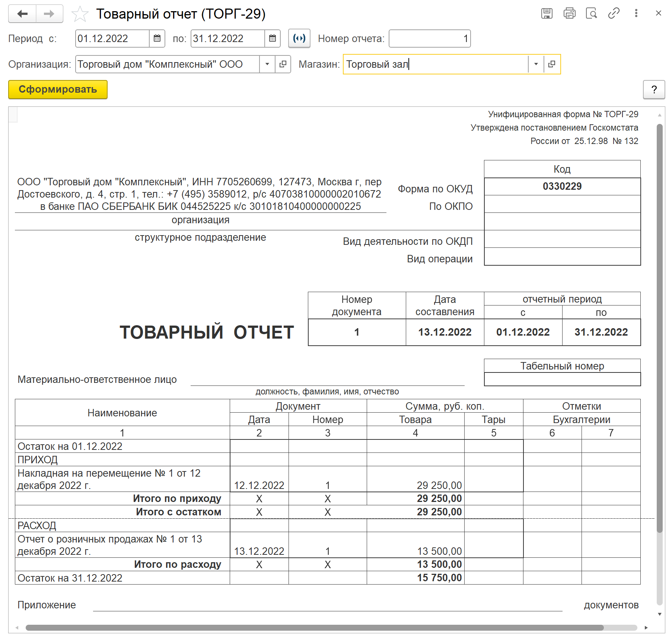This screenshot has width=672, height=640.
Task: Open print preview with magnifier icon
Action: pos(591,13)
